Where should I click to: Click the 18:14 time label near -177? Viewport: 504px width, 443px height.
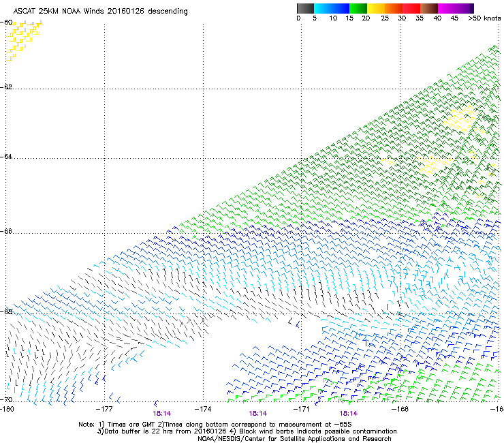[161, 414]
